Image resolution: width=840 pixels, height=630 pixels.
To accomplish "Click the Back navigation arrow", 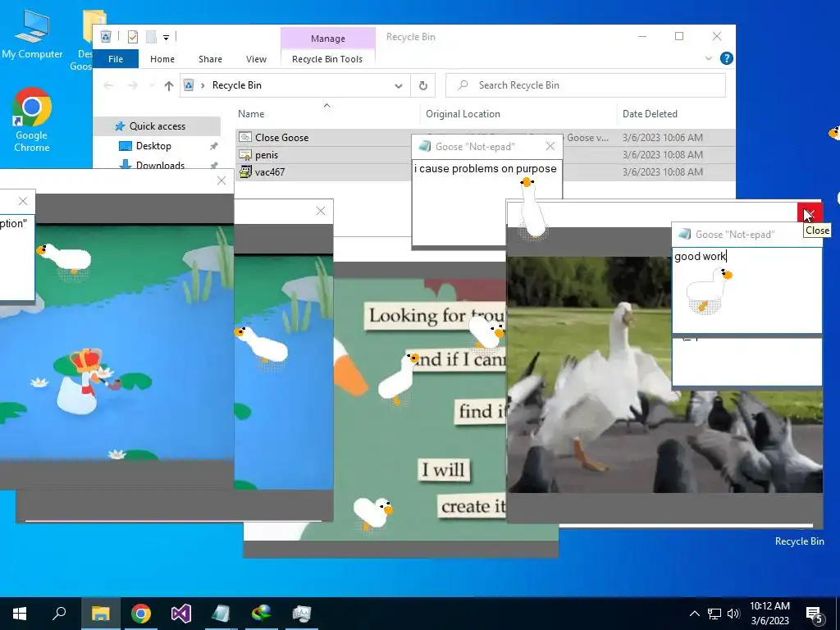I will 108,85.
